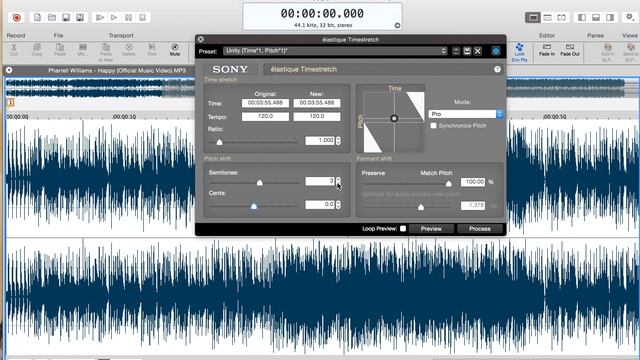
Task: Click the Preview button
Action: point(431,229)
